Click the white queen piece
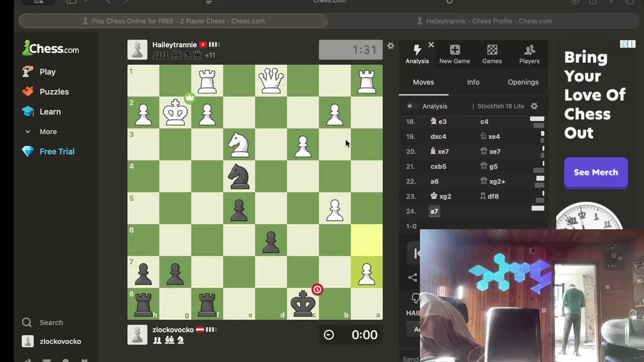Viewport: 644px width, 362px height. tap(271, 80)
